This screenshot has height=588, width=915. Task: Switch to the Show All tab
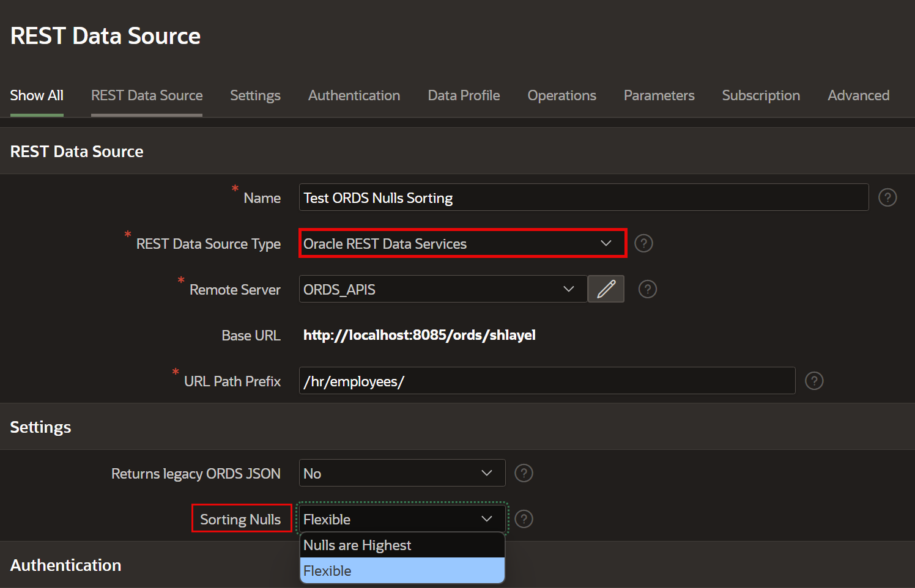pos(37,95)
